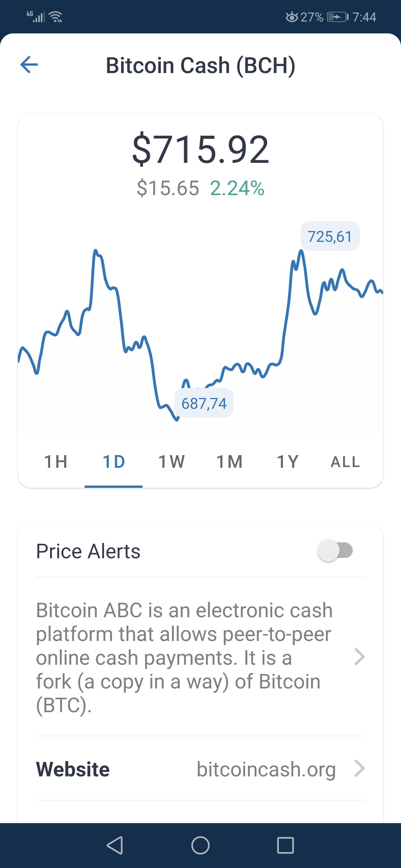
Task: Tap the 4G signal strength icon
Action: 36,16
